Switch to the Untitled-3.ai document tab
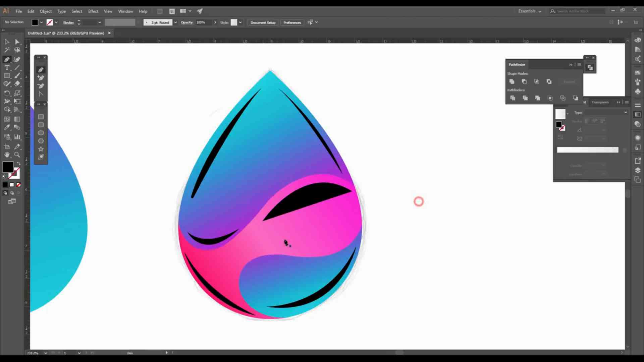 pyautogui.click(x=66, y=33)
